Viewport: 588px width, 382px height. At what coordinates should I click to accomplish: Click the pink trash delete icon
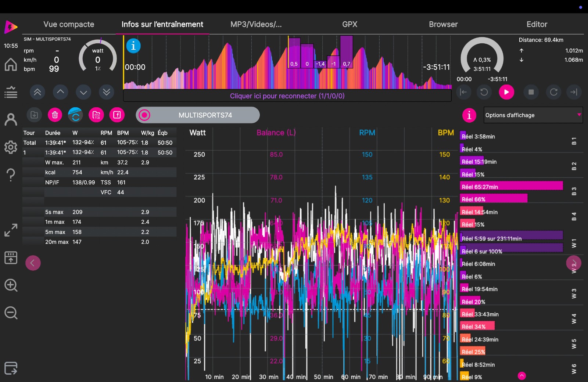click(x=55, y=115)
